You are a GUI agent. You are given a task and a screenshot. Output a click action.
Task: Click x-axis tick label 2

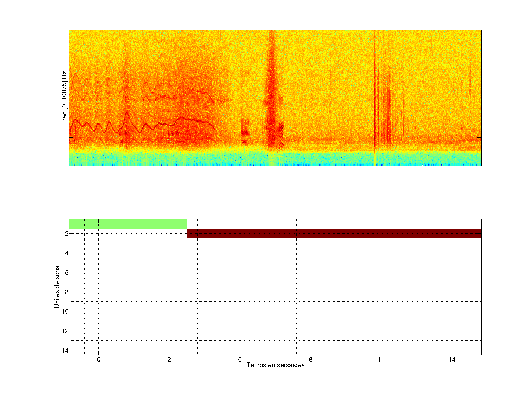pyautogui.click(x=169, y=359)
